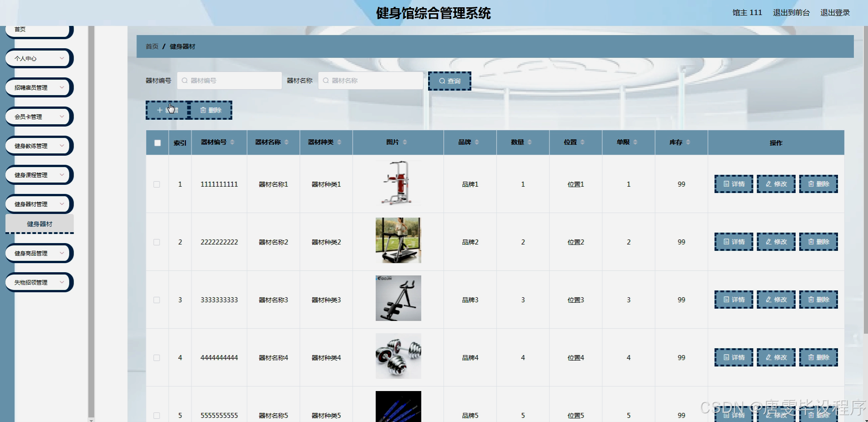Image resolution: width=868 pixels, height=422 pixels.
Task: Open 详情 for equipment 1111111111
Action: (x=734, y=184)
